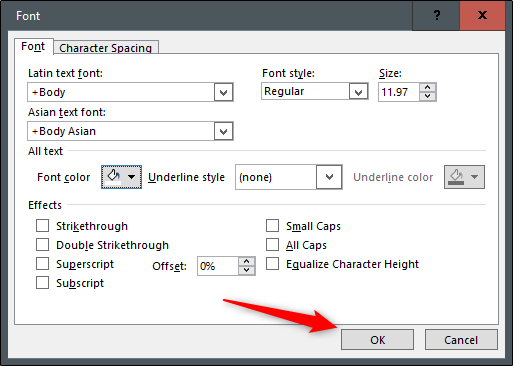Expand the Latin text font dropdown arrow

coord(223,92)
